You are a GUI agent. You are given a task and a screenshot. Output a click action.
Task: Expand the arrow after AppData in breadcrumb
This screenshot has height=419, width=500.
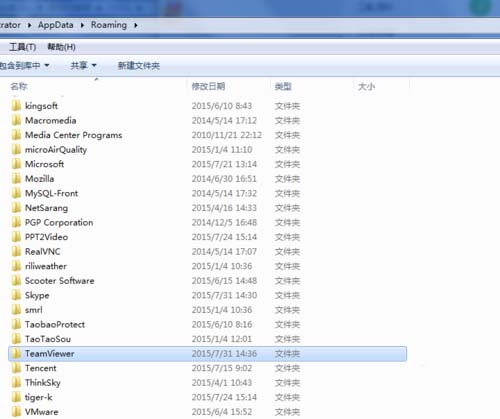tap(82, 25)
